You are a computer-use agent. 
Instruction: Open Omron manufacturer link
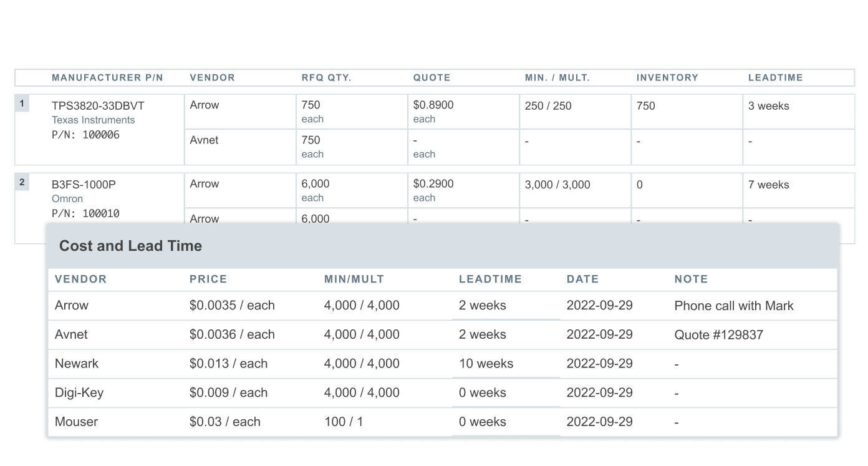click(67, 198)
